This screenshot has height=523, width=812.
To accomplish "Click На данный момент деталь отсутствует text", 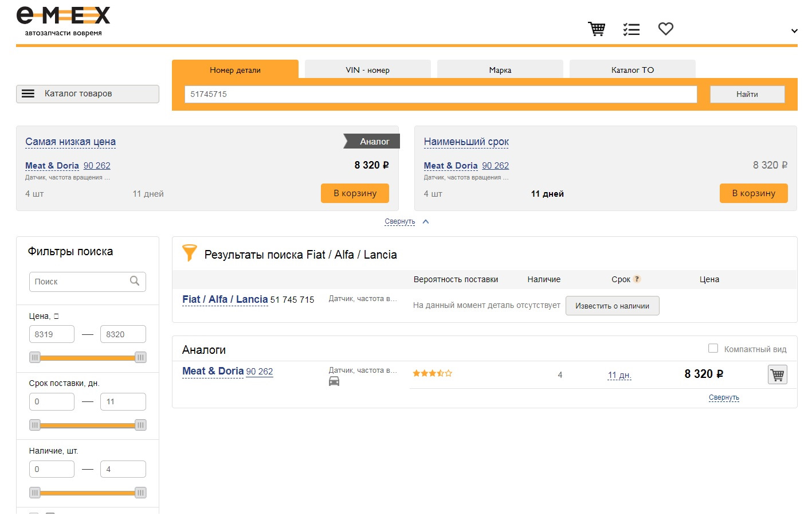I will (487, 305).
